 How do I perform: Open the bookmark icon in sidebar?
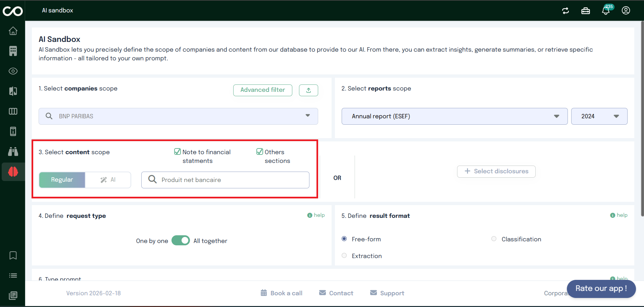(x=13, y=255)
